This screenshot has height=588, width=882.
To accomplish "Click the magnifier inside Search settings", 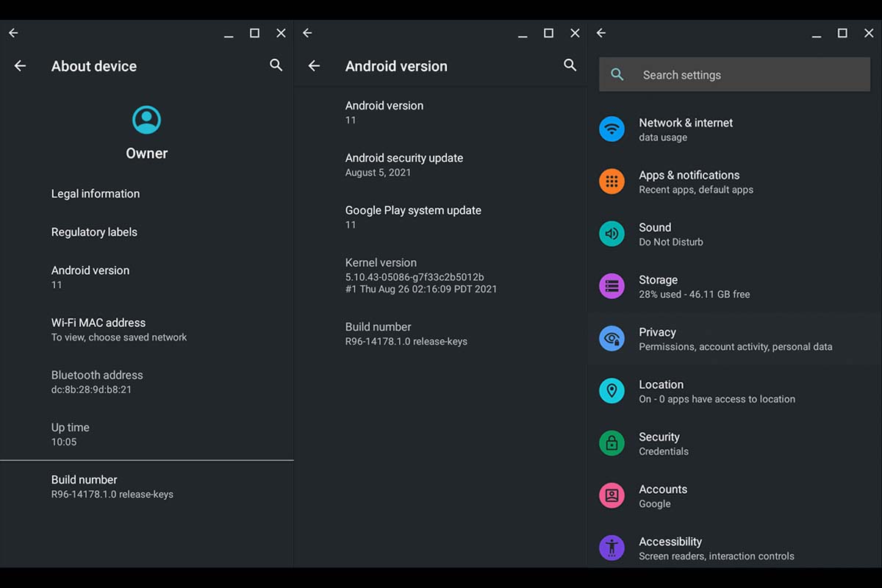I will tap(617, 74).
